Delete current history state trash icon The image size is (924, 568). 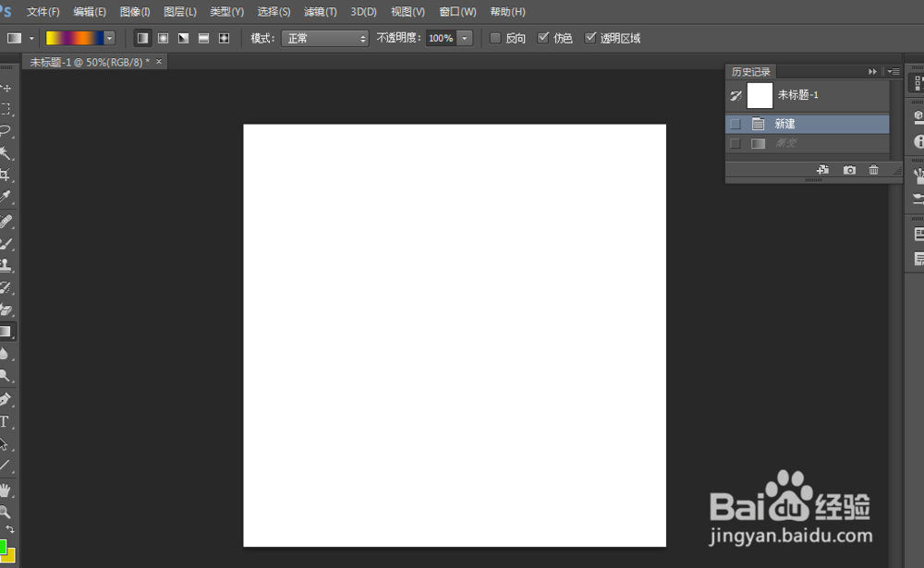(873, 170)
